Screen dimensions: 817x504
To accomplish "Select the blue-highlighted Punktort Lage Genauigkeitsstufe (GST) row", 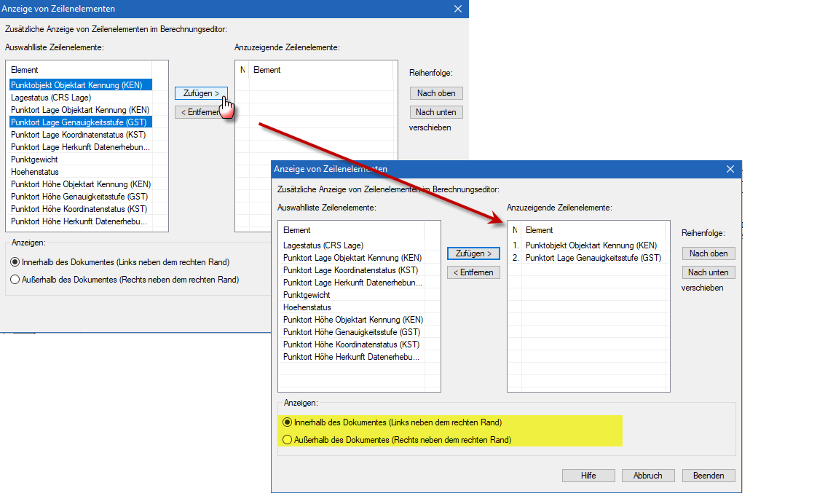I will [79, 122].
